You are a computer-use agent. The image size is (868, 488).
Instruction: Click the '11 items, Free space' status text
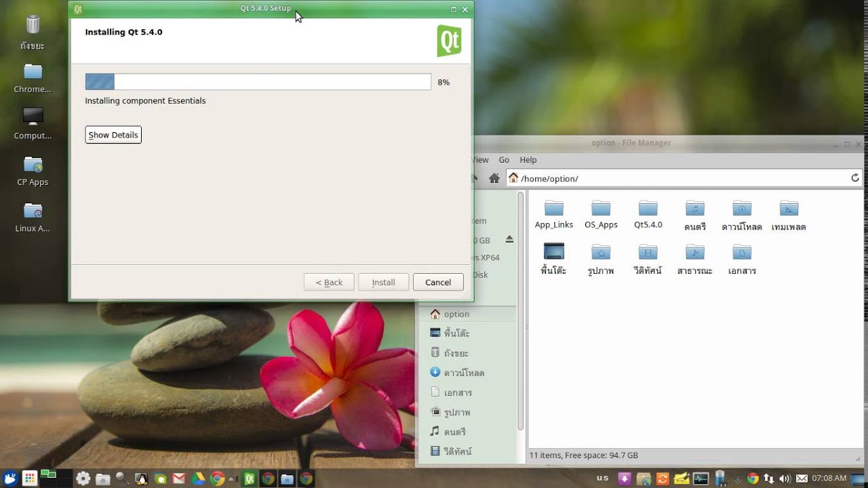click(x=583, y=455)
